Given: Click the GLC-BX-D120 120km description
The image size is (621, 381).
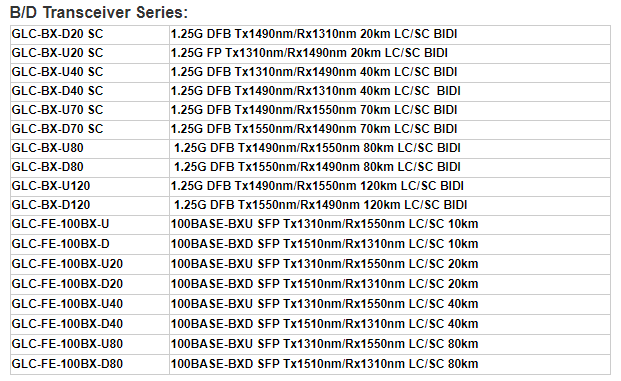Looking at the screenshot, I should (320, 205).
